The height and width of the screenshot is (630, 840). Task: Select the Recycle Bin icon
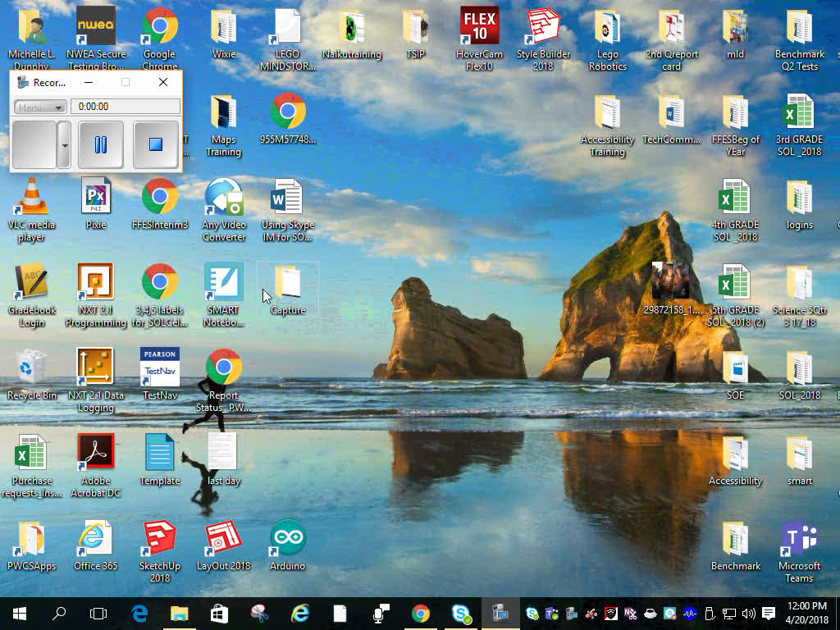tap(32, 368)
